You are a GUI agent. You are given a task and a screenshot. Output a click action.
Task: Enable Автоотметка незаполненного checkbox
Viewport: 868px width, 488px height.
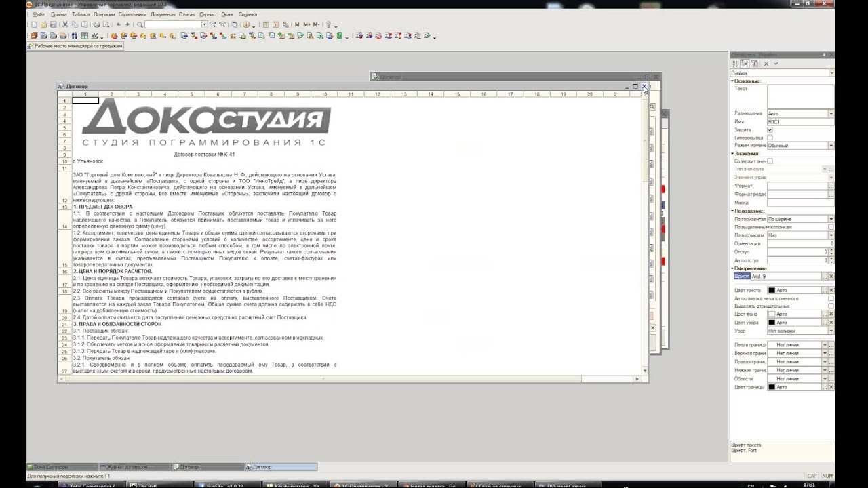click(831, 298)
